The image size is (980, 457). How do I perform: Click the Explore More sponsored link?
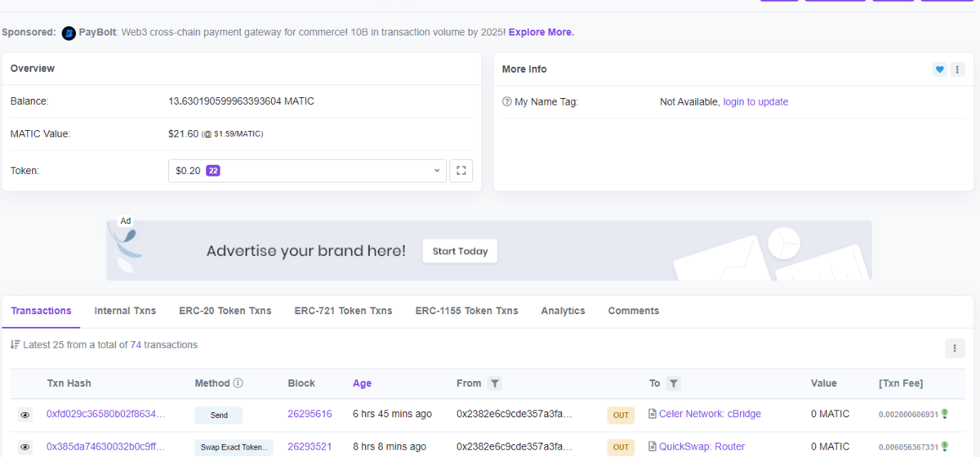pos(541,33)
